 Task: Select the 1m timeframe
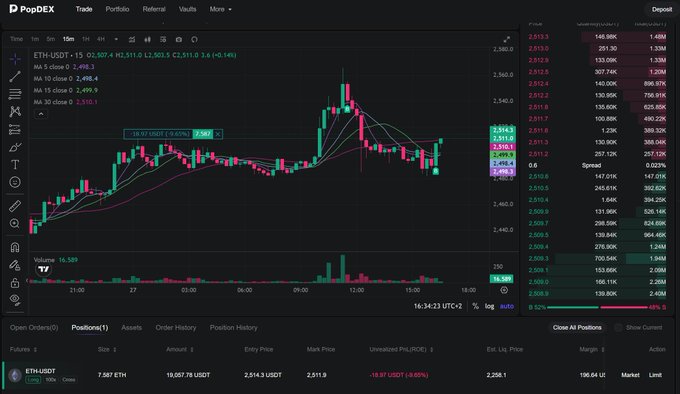pos(35,39)
